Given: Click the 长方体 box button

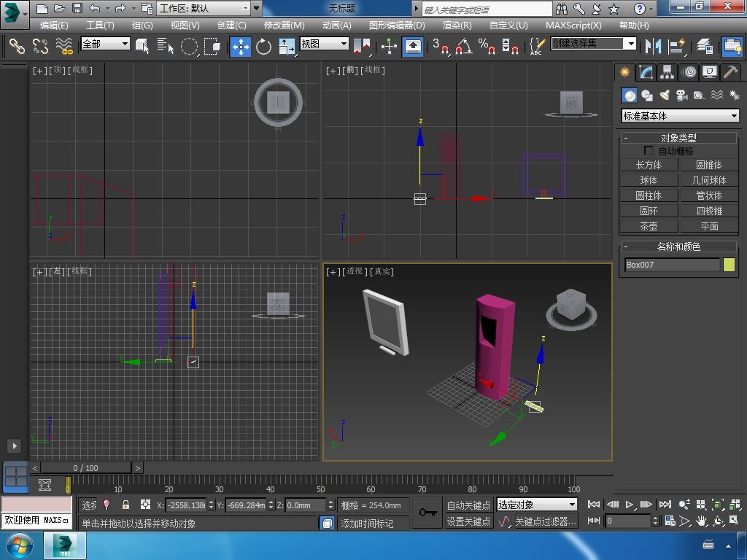Looking at the screenshot, I should click(649, 165).
